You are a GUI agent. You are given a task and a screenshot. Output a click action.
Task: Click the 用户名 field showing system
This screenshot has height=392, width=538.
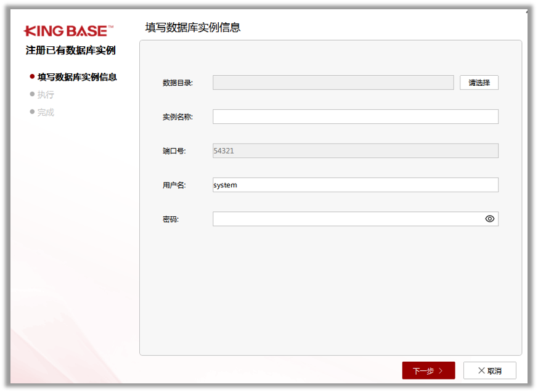(x=355, y=184)
